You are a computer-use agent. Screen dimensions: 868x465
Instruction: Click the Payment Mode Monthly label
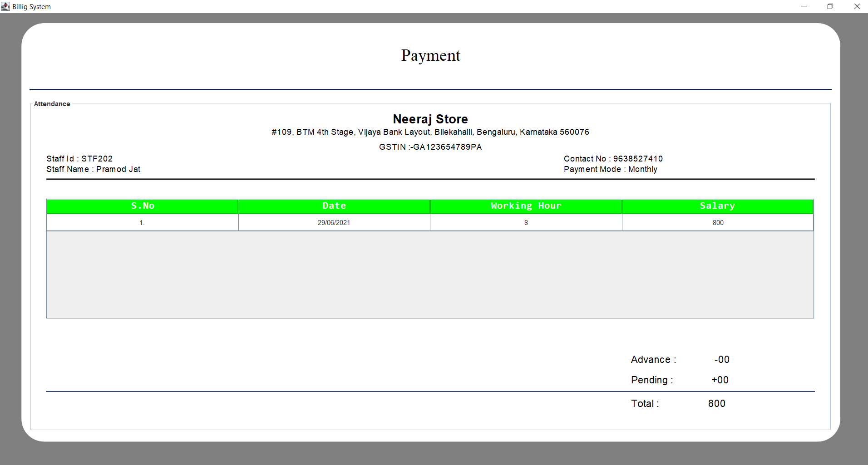tap(610, 169)
